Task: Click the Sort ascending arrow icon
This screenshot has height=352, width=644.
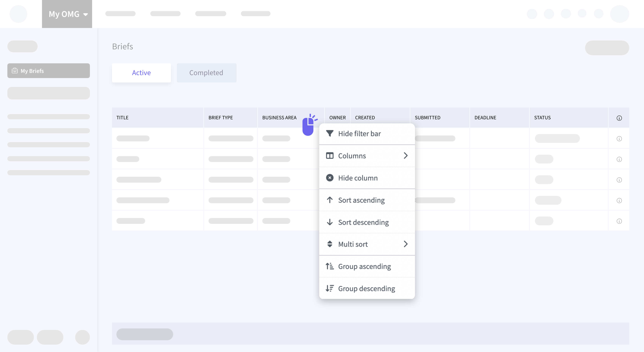Action: tap(330, 200)
